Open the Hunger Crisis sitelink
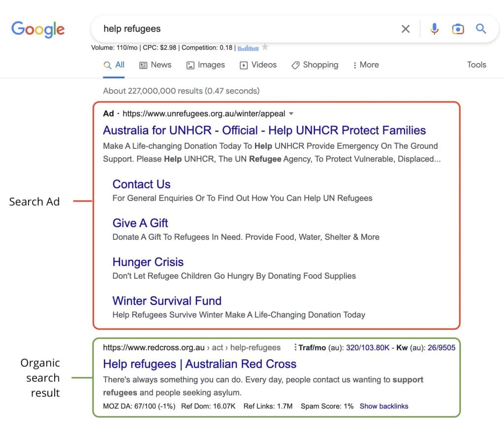This screenshot has height=436, width=504. pyautogui.click(x=148, y=262)
